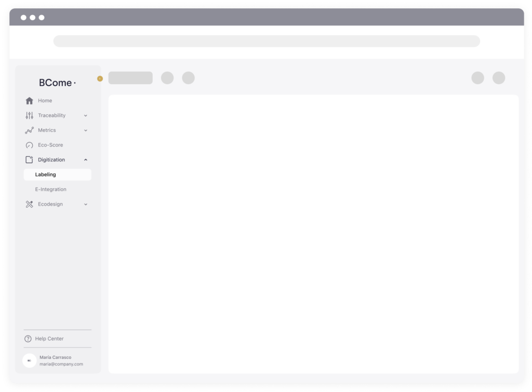Open the Metrics menu label
This screenshot has width=532, height=392.
point(47,130)
